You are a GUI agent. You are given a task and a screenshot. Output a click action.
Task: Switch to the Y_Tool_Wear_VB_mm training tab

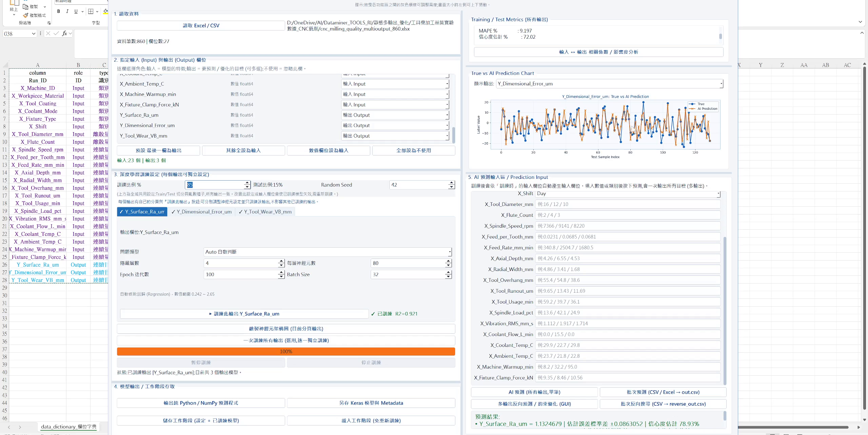[265, 212]
